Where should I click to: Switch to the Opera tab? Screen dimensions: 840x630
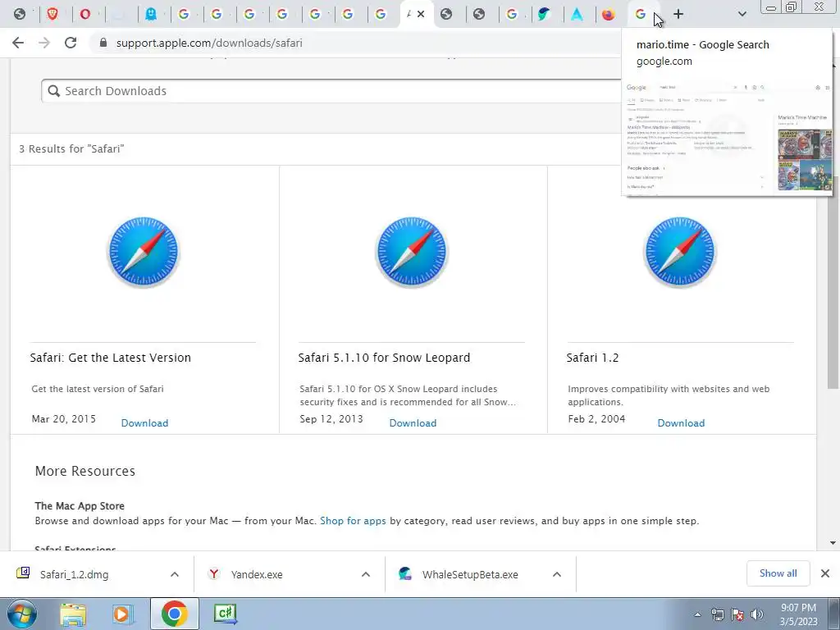point(84,15)
